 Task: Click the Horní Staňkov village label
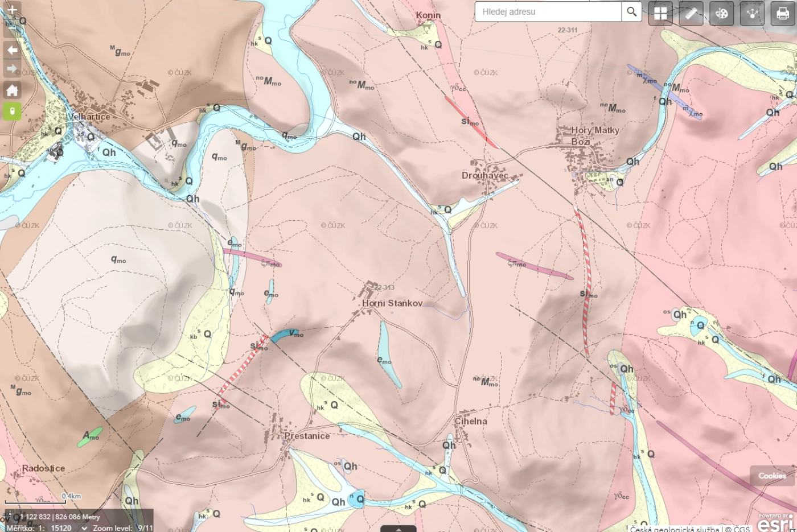click(392, 303)
